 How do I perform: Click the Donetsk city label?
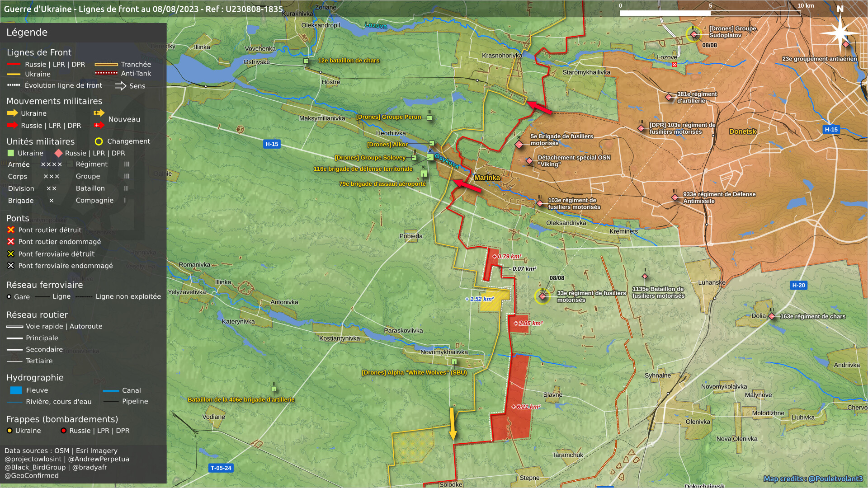point(742,131)
